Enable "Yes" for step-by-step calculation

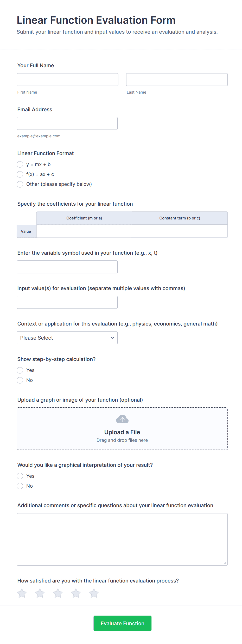(x=20, y=370)
